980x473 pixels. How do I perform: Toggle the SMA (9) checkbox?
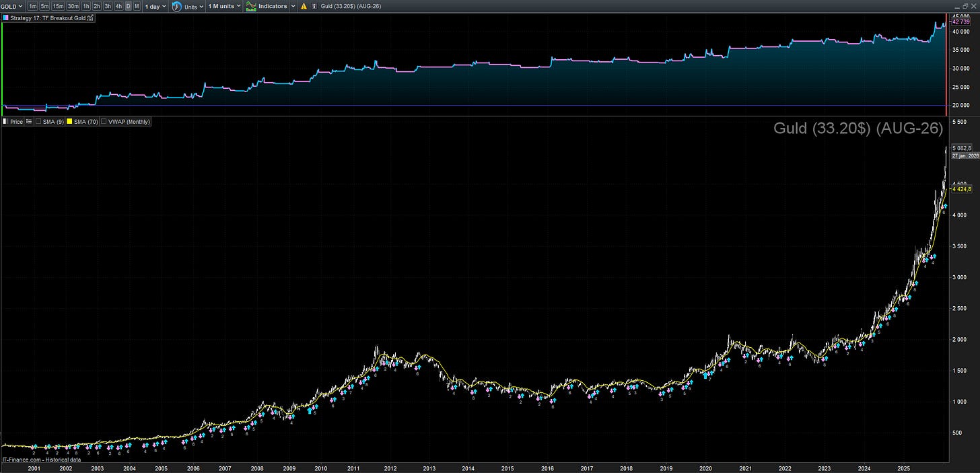(x=38, y=122)
